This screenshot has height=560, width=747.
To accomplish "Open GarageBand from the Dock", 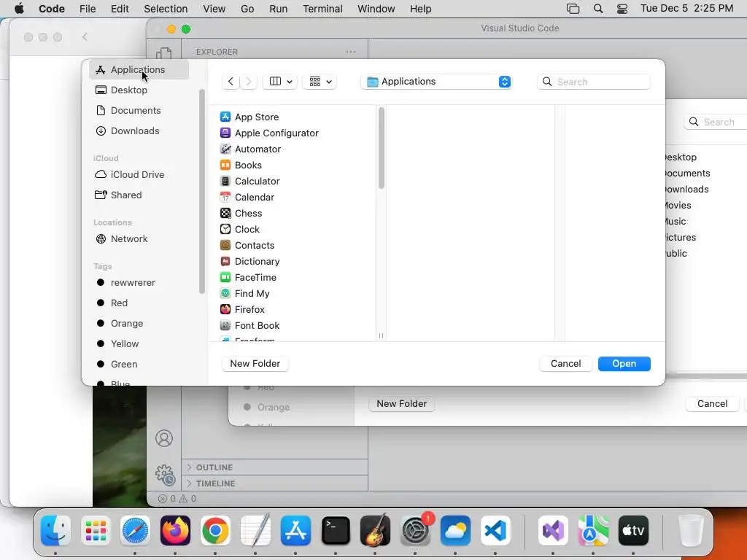I will click(x=376, y=531).
